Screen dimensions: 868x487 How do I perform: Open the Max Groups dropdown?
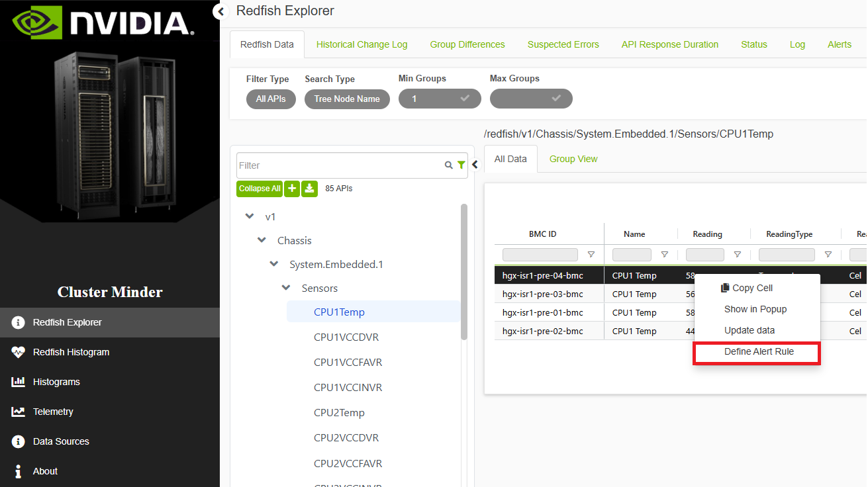click(531, 99)
